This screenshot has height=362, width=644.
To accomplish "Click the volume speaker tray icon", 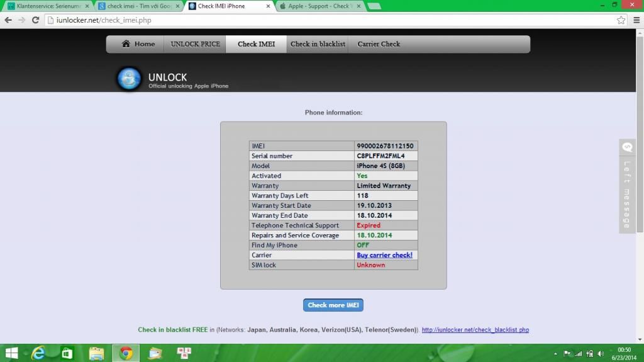I will click(x=601, y=354).
